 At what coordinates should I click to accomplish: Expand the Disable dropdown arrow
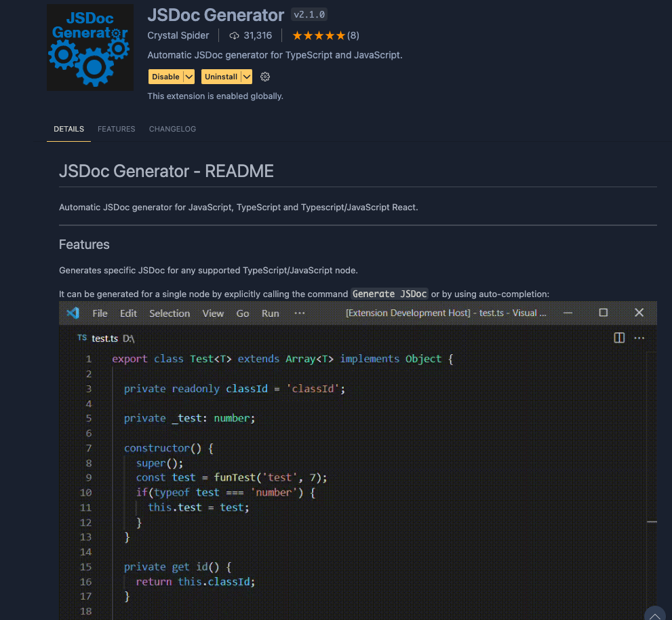coord(189,77)
